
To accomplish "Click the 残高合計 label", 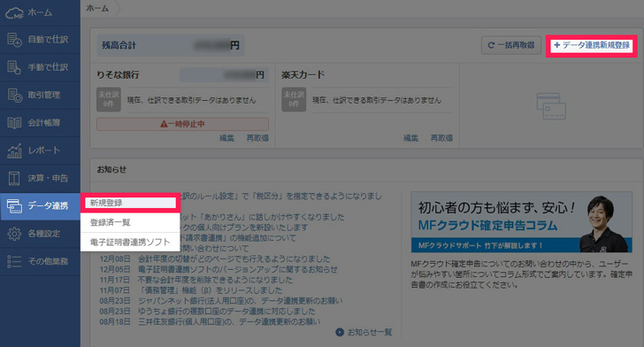I will tap(119, 45).
